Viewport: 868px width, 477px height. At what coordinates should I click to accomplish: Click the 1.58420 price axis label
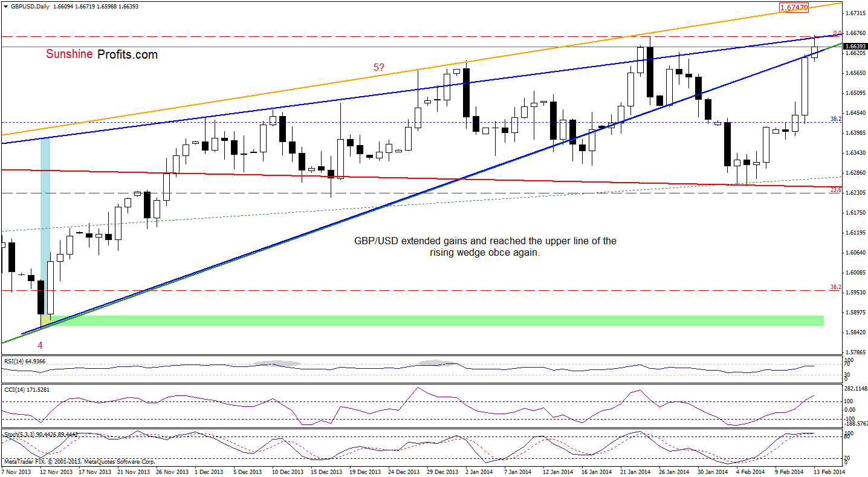click(x=855, y=333)
